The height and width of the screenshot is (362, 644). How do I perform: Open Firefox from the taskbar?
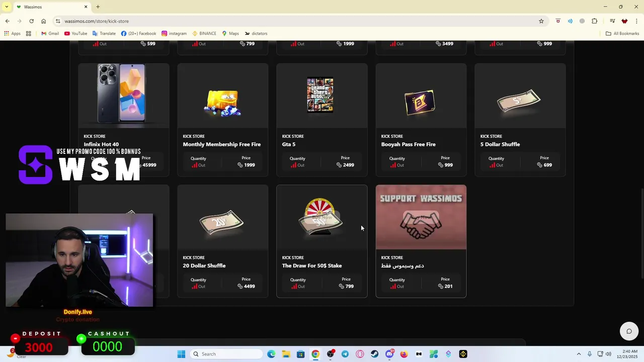[x=404, y=354]
